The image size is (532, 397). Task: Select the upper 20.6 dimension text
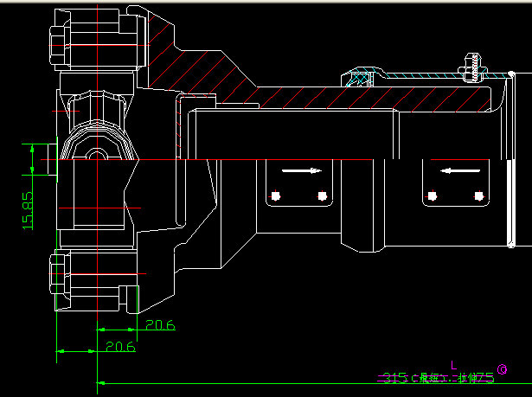click(160, 325)
